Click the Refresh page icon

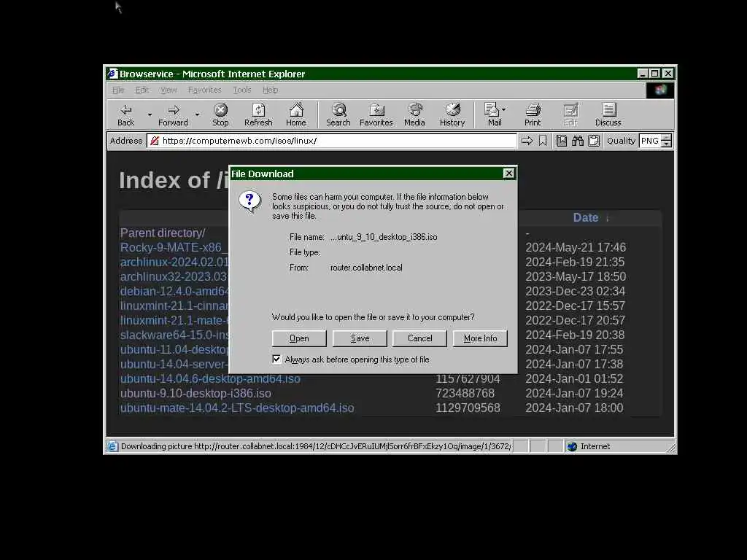pos(258,111)
